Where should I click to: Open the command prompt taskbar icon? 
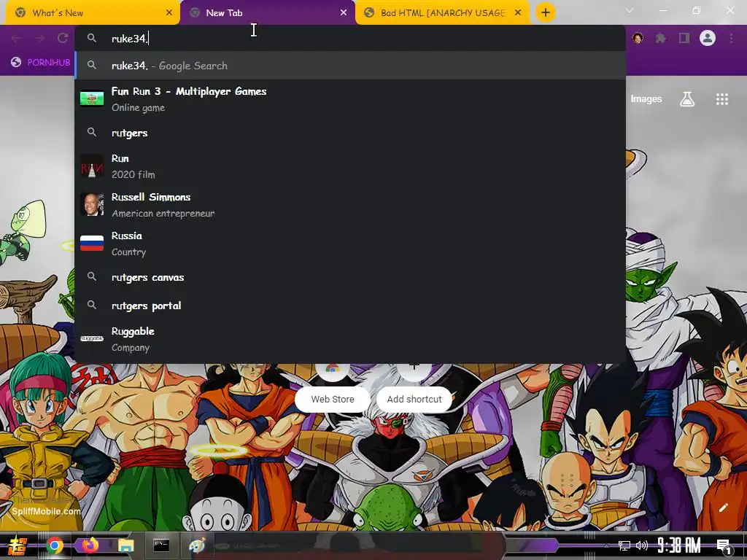pos(161,545)
